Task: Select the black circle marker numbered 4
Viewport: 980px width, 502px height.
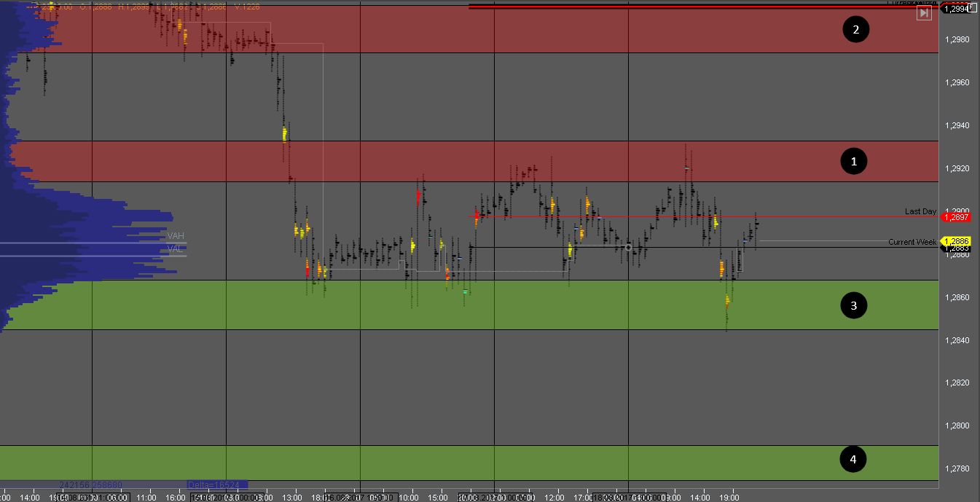Action: (x=852, y=458)
